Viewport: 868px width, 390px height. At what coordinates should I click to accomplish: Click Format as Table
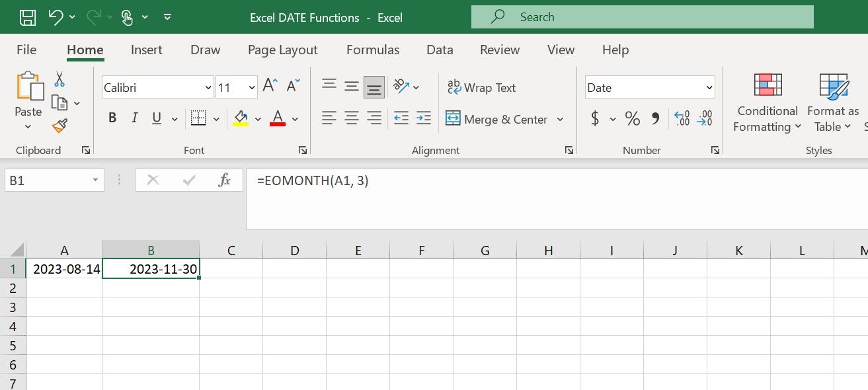coord(832,102)
